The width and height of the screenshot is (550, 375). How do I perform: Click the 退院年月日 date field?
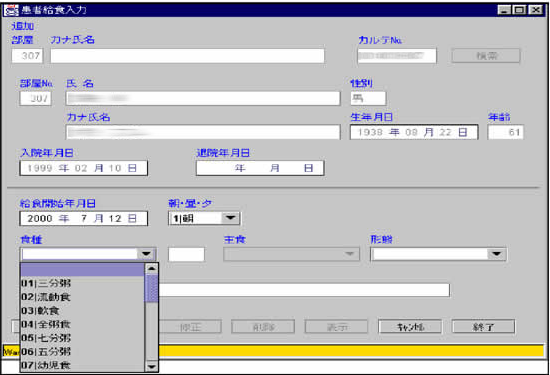pyautogui.click(x=260, y=168)
